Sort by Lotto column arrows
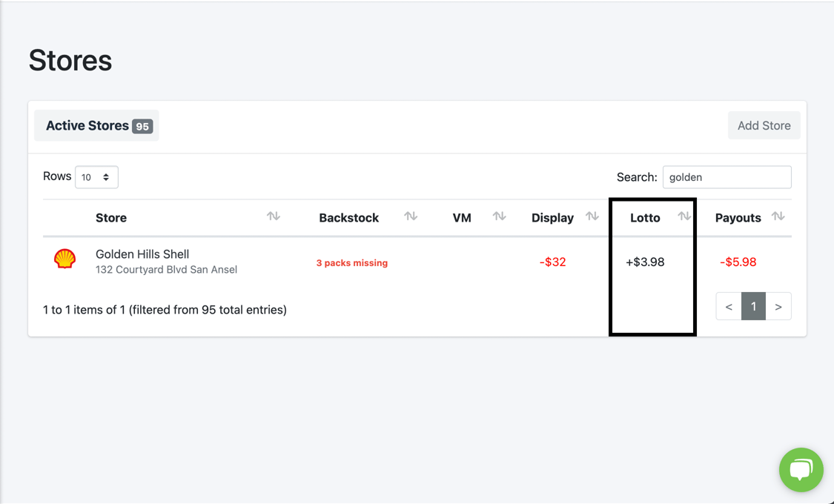 [684, 216]
